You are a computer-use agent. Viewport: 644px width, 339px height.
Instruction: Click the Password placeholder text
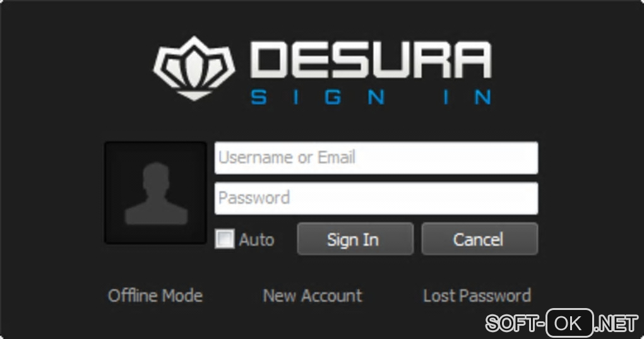point(254,198)
